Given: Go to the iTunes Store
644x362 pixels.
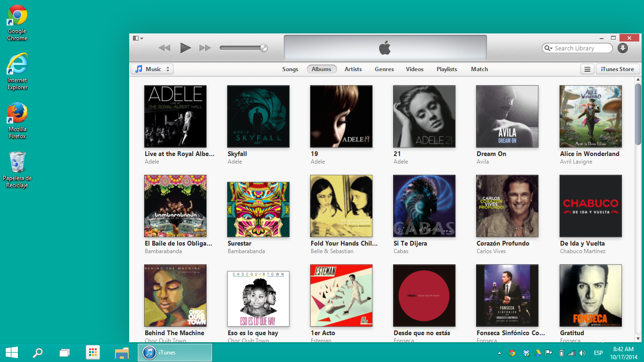Looking at the screenshot, I should [618, 69].
